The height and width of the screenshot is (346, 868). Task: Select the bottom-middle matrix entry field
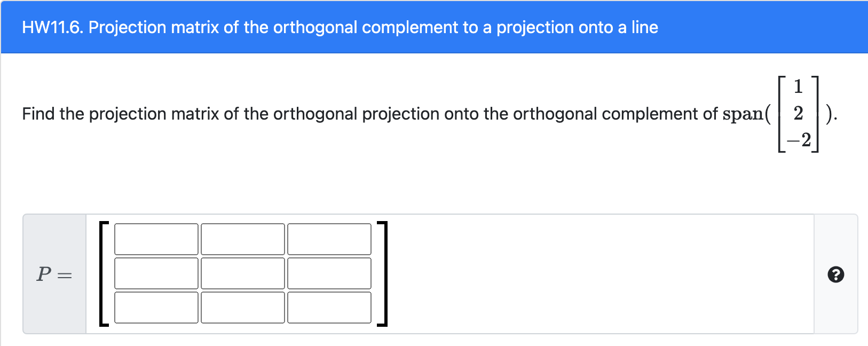pos(243,308)
